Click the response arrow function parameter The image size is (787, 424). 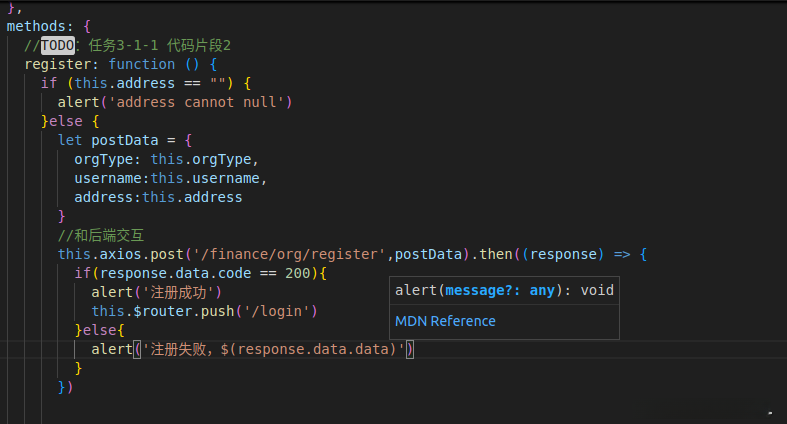point(564,254)
